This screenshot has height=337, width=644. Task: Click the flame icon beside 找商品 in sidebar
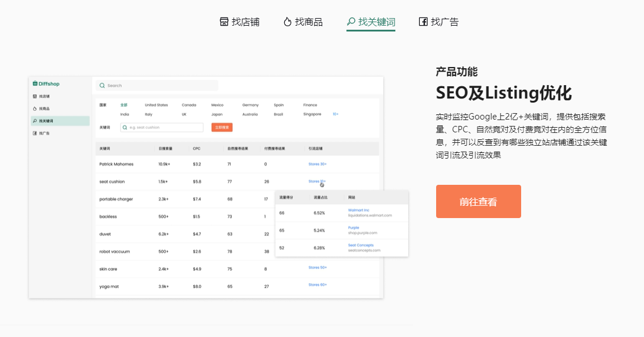pyautogui.click(x=34, y=108)
